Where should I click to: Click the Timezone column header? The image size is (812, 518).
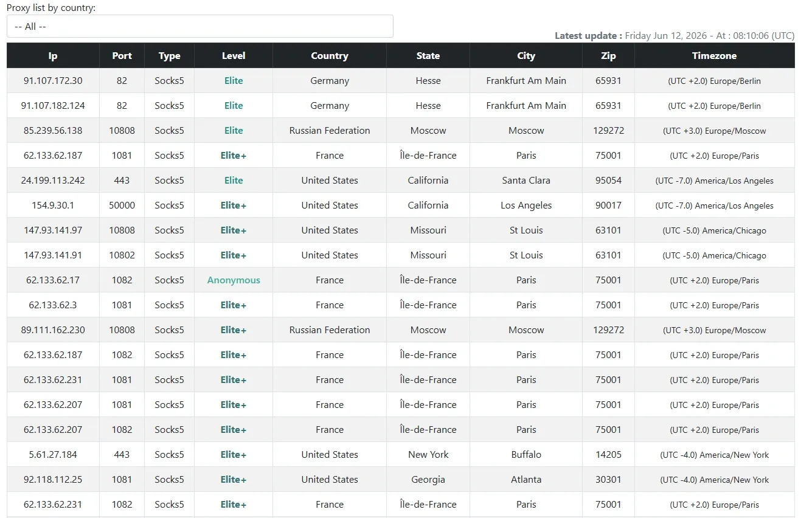click(x=714, y=55)
